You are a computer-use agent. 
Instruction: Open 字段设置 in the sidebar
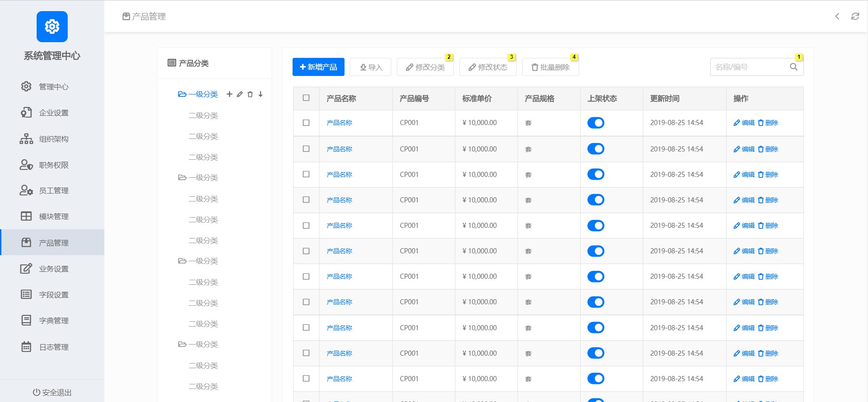(x=52, y=295)
